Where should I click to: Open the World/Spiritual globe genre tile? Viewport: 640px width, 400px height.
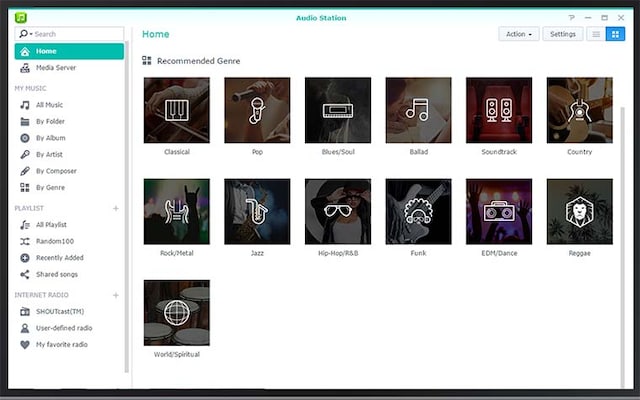coord(176,312)
